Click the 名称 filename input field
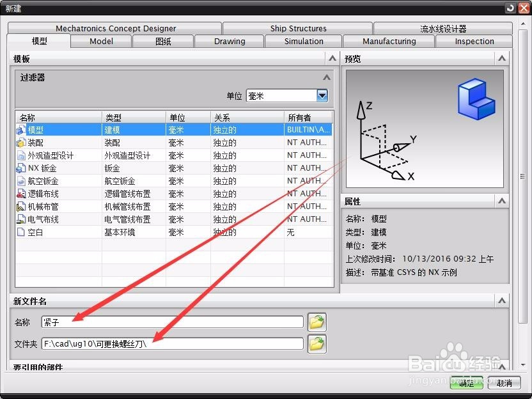This screenshot has width=532, height=399. coord(173,322)
